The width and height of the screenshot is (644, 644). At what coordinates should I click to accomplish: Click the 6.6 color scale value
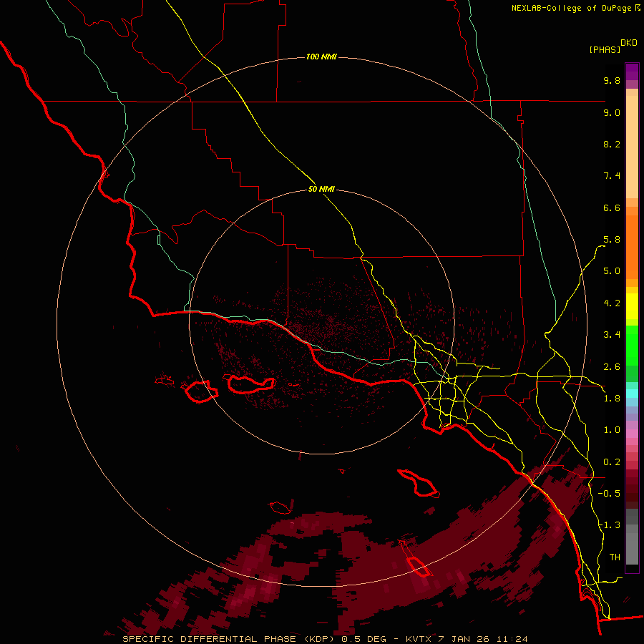tap(612, 208)
